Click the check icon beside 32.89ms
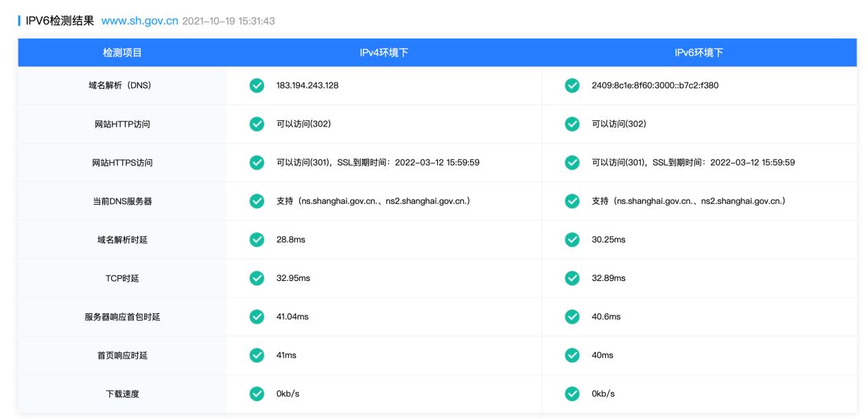The image size is (868, 419). tap(572, 278)
